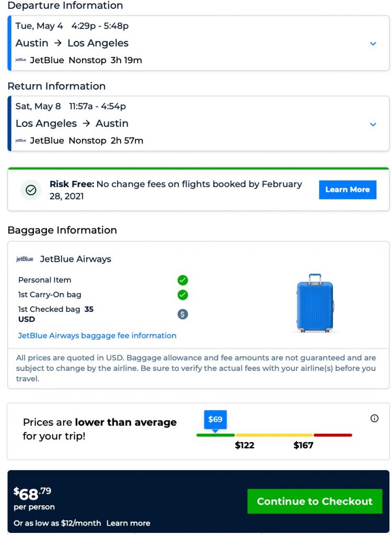Click the blue suitcase illustration
Image resolution: width=392 pixels, height=535 pixels.
pyautogui.click(x=315, y=303)
